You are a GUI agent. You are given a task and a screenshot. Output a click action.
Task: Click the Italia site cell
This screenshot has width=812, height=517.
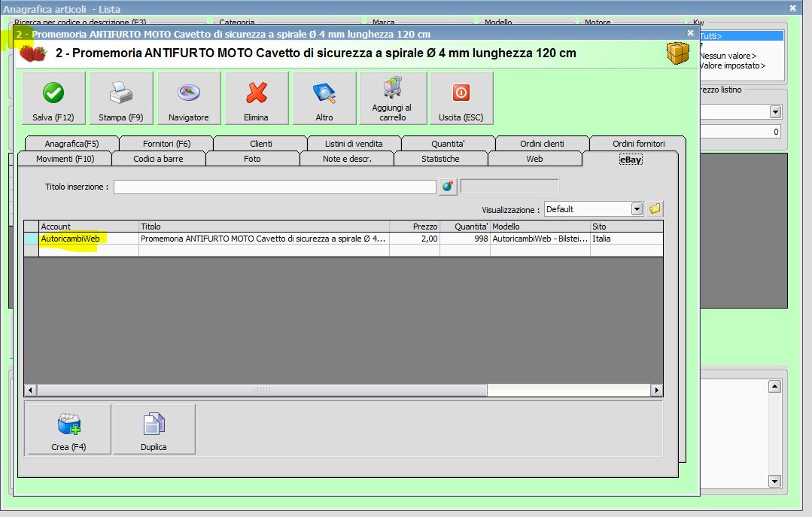[627, 239]
